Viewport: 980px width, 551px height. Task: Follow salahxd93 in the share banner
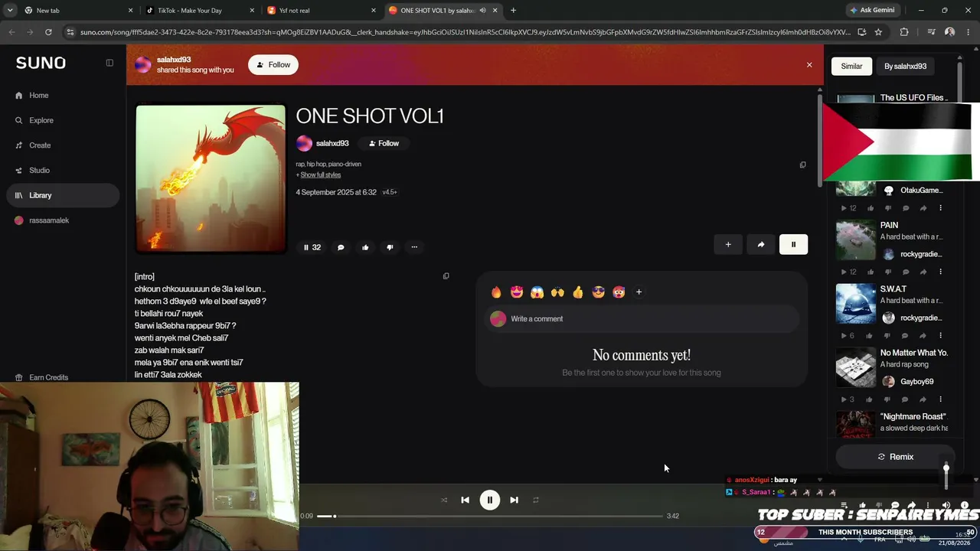[x=273, y=65]
